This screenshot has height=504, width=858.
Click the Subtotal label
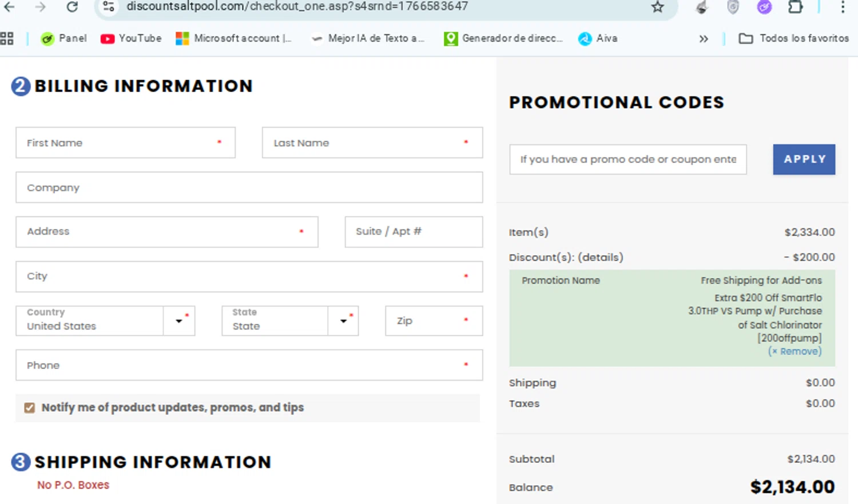(x=532, y=459)
